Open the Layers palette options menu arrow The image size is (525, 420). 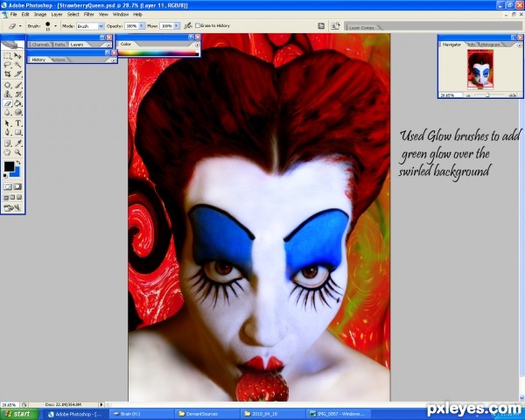pyautogui.click(x=108, y=45)
